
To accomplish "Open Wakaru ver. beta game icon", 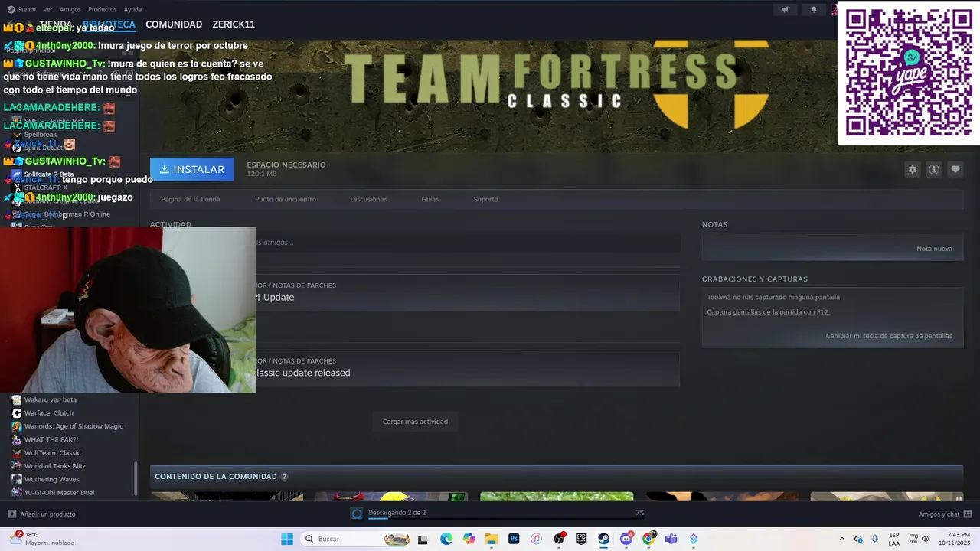I will pyautogui.click(x=17, y=399).
